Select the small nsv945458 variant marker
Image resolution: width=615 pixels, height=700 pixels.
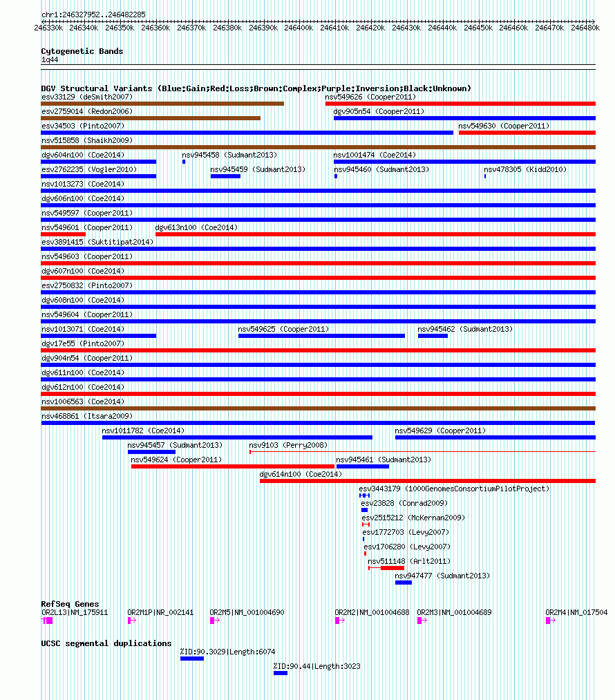(184, 162)
